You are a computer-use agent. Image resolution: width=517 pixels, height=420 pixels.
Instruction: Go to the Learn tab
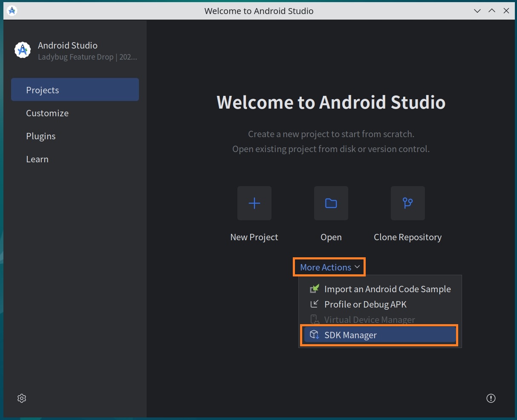click(x=38, y=159)
